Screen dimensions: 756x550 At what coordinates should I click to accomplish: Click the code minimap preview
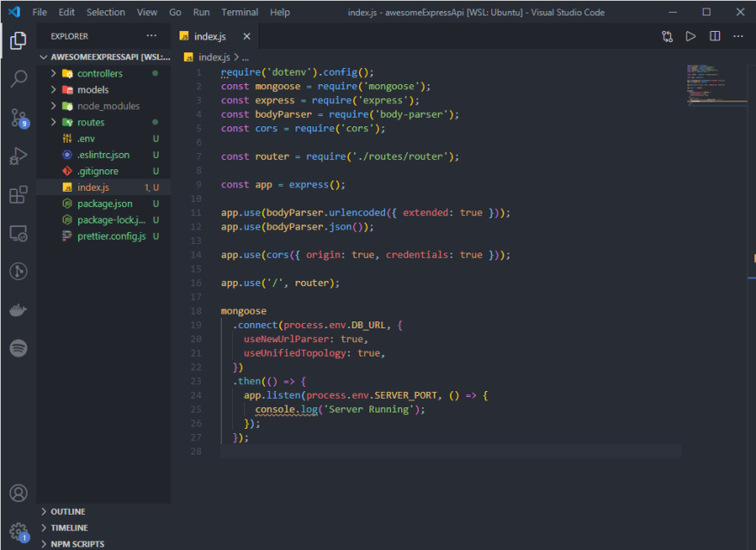[716, 84]
